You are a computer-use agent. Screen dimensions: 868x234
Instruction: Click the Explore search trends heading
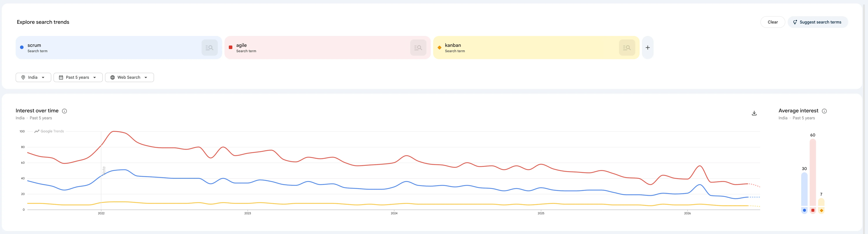click(x=43, y=22)
